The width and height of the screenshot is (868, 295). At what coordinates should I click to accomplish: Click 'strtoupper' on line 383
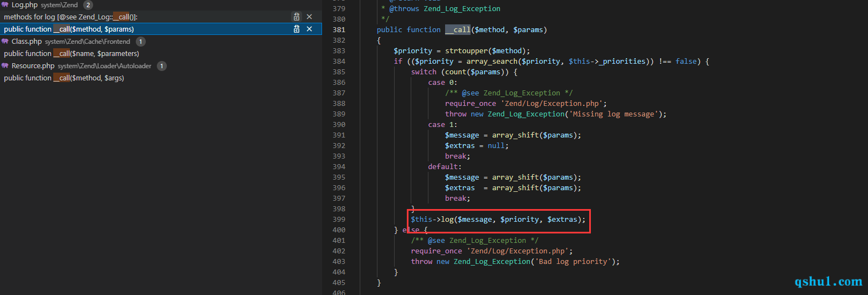pyautogui.click(x=466, y=51)
